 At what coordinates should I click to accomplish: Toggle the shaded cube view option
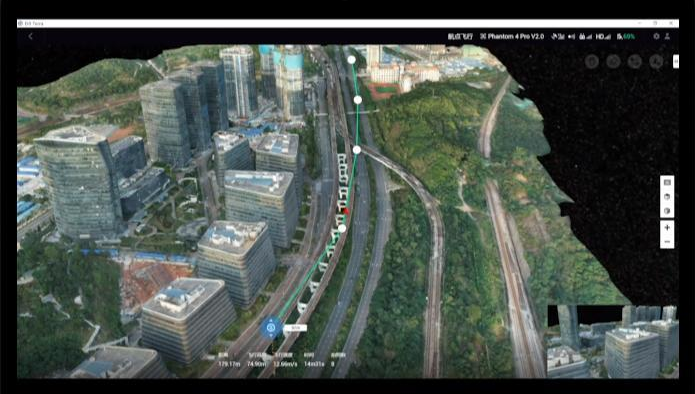[667, 211]
